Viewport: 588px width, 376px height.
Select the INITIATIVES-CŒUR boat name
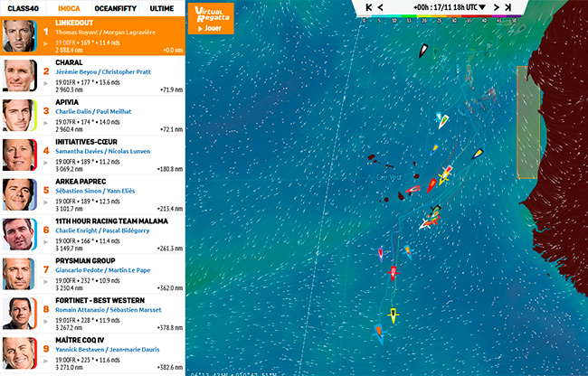coord(86,142)
